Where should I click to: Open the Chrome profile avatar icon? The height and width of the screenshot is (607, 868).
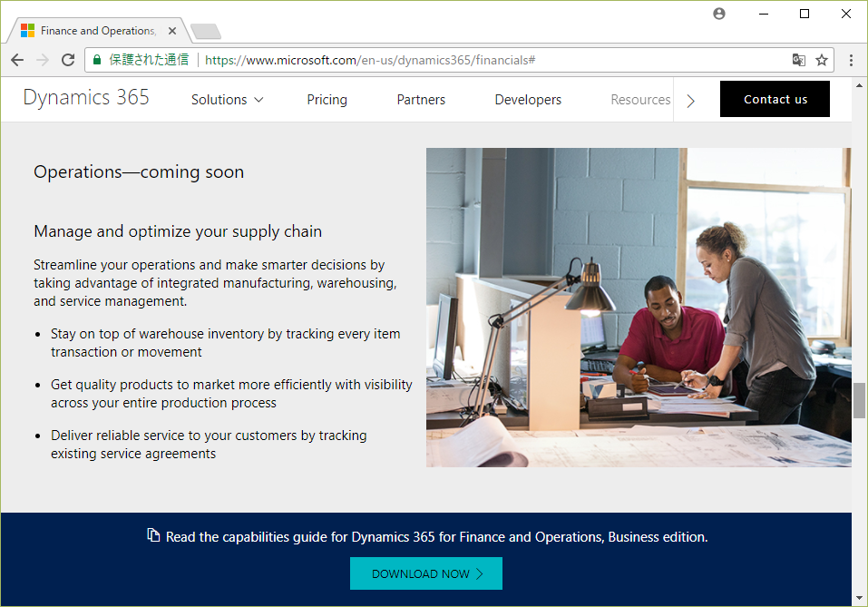(x=719, y=14)
